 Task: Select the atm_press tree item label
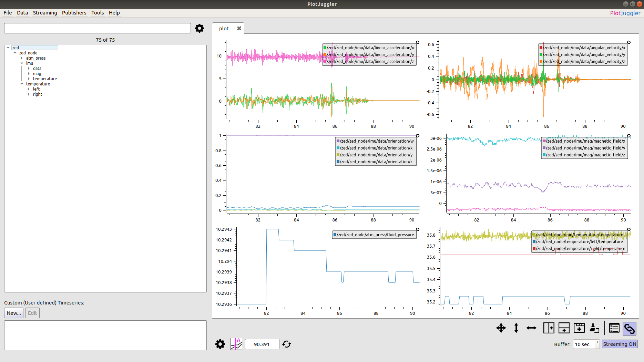[36, 58]
